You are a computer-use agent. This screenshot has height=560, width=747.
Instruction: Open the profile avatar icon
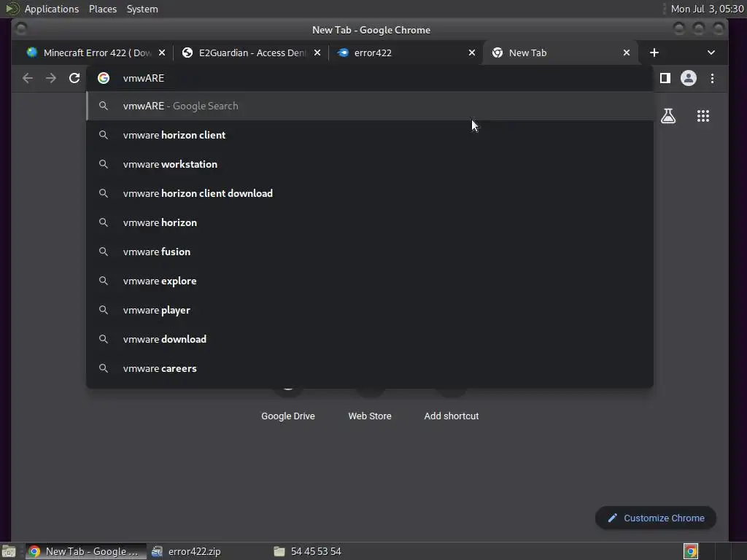pos(689,78)
